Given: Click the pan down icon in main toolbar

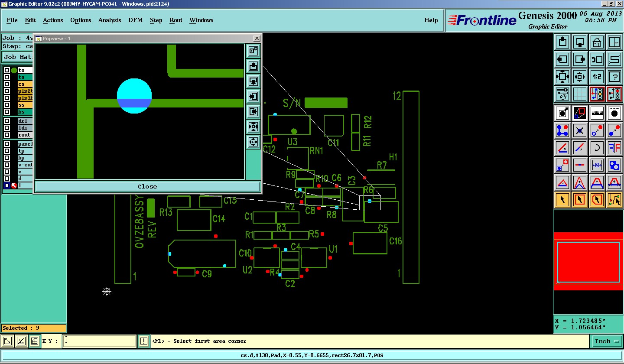Looking at the screenshot, I should tap(580, 42).
